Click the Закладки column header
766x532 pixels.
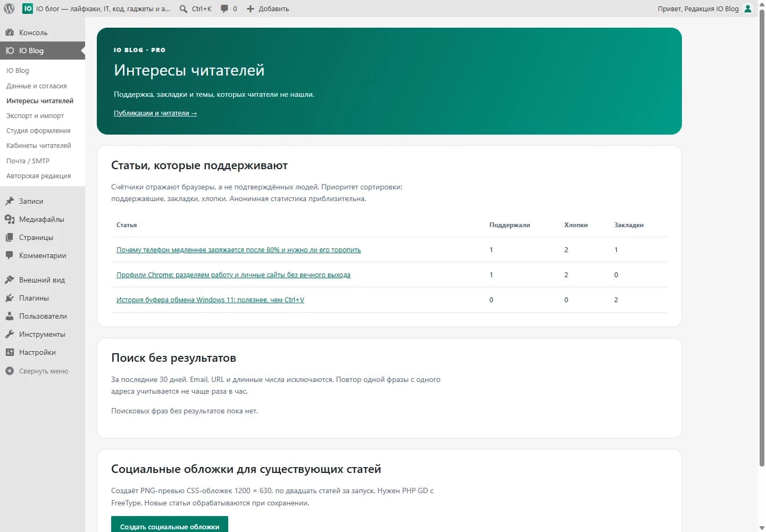coord(629,225)
